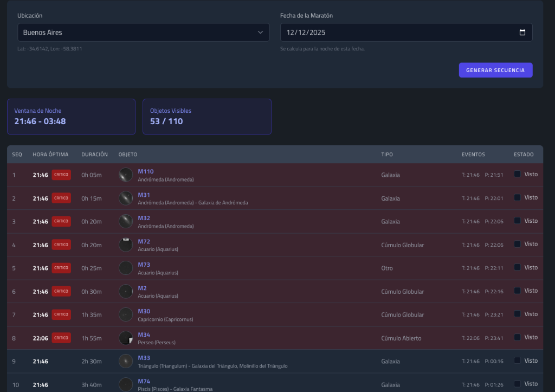The height and width of the screenshot is (392, 555).
Task: Open the M74 object link
Action: point(144,381)
